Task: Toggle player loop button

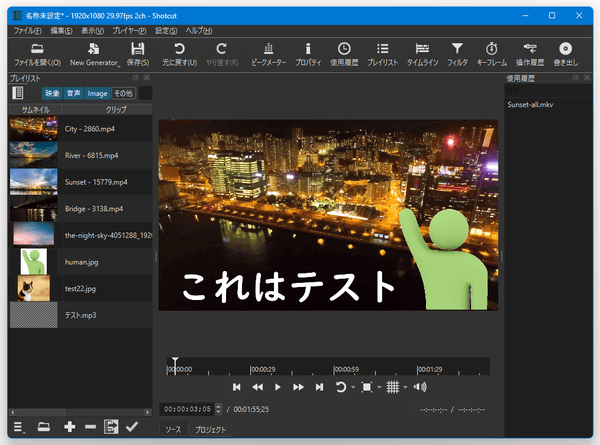Action: click(341, 387)
